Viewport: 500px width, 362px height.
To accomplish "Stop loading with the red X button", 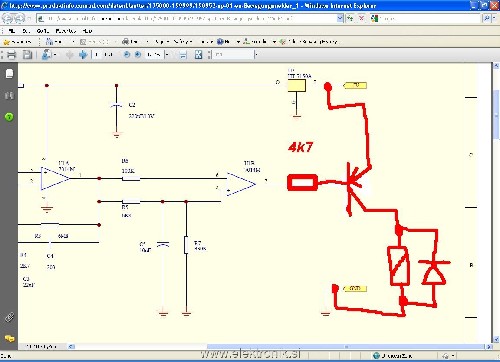I will pos(361,18).
